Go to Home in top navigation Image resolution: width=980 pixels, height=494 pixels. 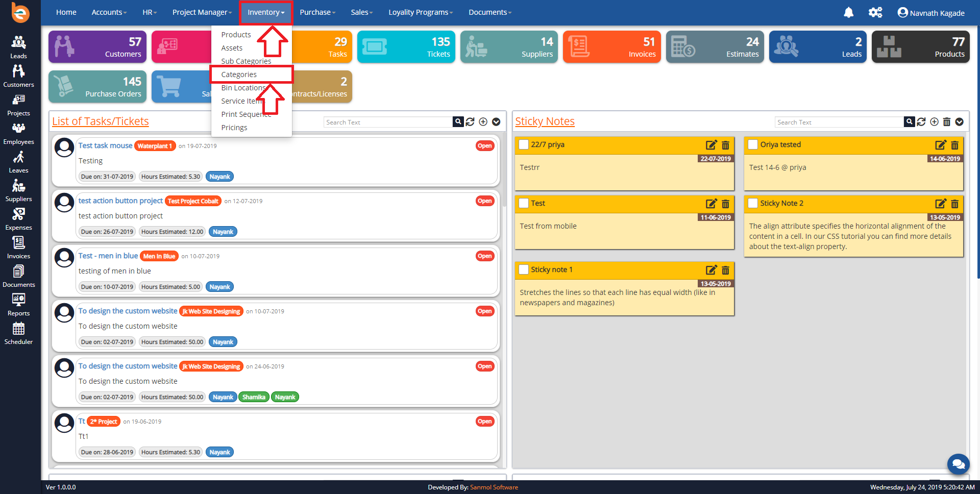(66, 12)
